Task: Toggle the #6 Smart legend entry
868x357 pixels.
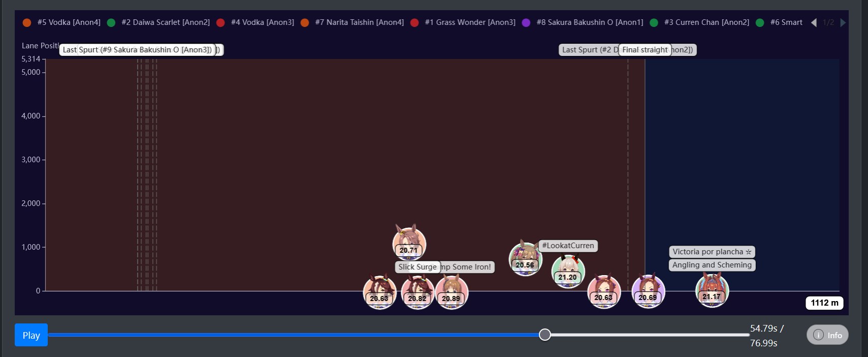Action: [779, 22]
